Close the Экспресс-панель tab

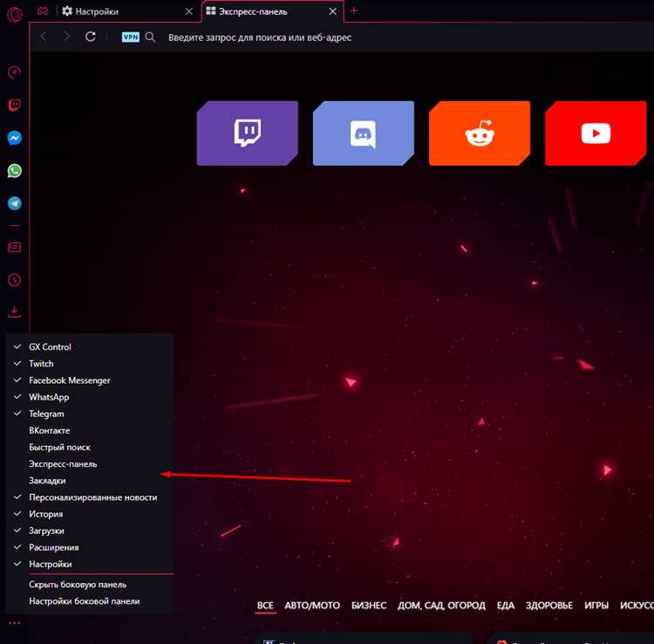coord(332,11)
